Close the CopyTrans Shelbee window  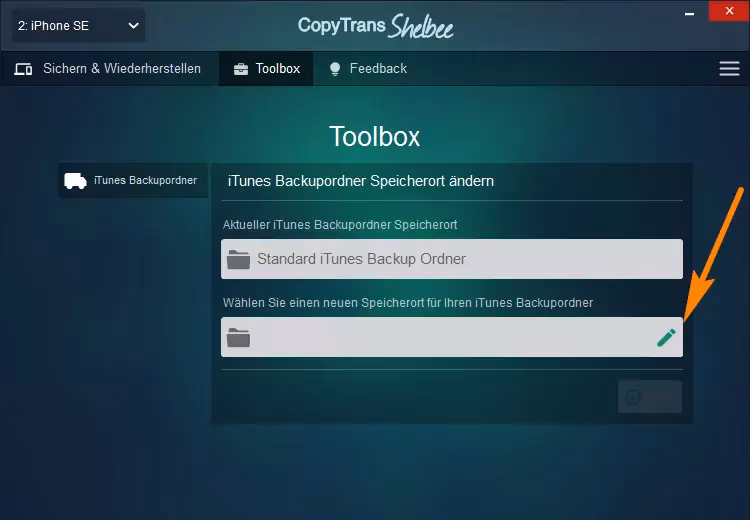point(729,11)
